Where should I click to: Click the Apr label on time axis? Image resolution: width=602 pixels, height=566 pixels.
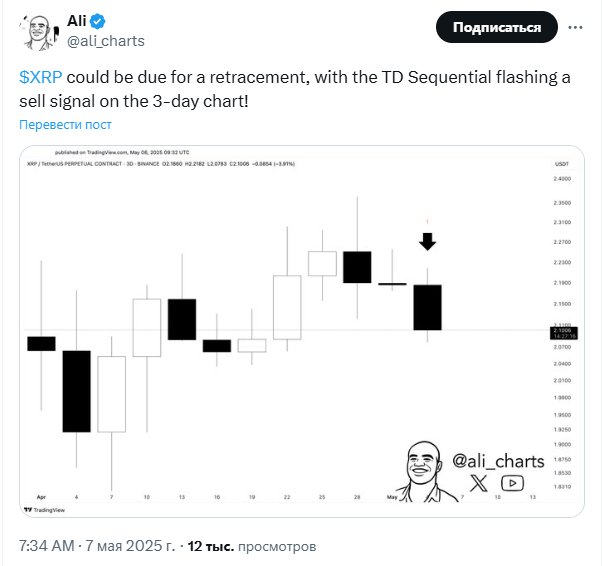41,497
